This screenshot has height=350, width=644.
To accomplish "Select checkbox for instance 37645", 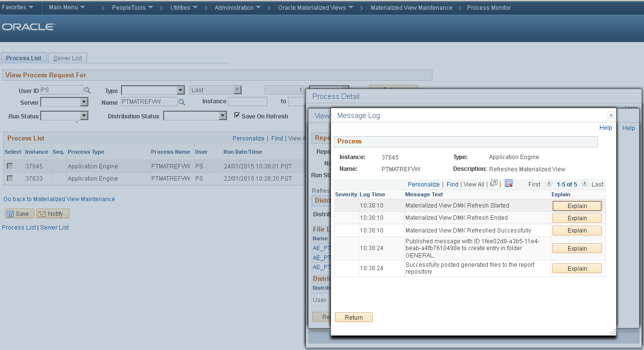I will (x=10, y=166).
